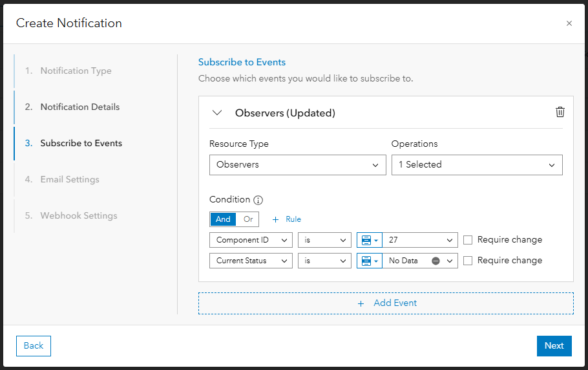Collapse the Observers (Updated) event section
Image resolution: width=588 pixels, height=370 pixels.
(217, 113)
